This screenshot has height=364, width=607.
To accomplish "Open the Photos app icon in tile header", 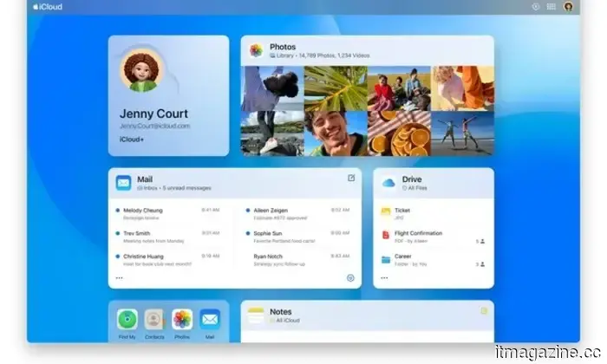I will pos(257,50).
